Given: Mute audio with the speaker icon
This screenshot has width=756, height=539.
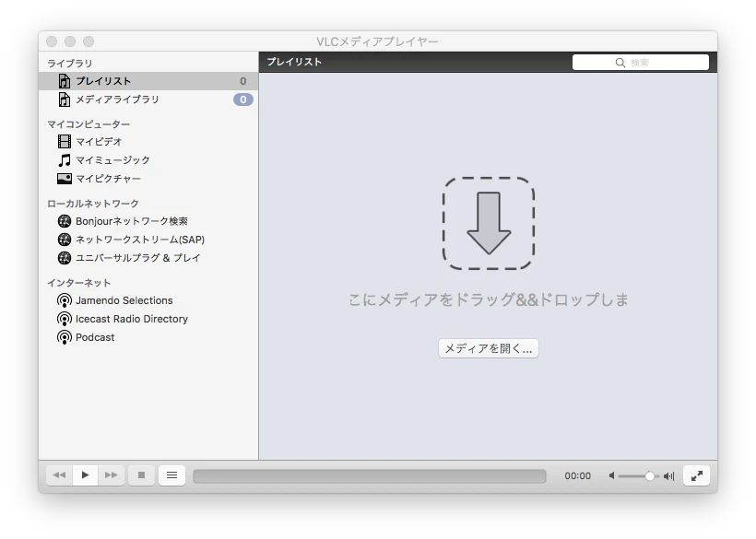Looking at the screenshot, I should click(x=611, y=476).
